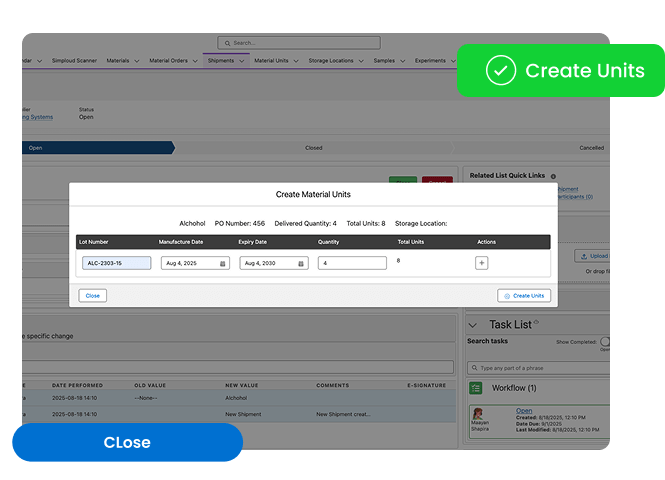Click the task search phrase field
This screenshot has width=665, height=480.
(539, 368)
